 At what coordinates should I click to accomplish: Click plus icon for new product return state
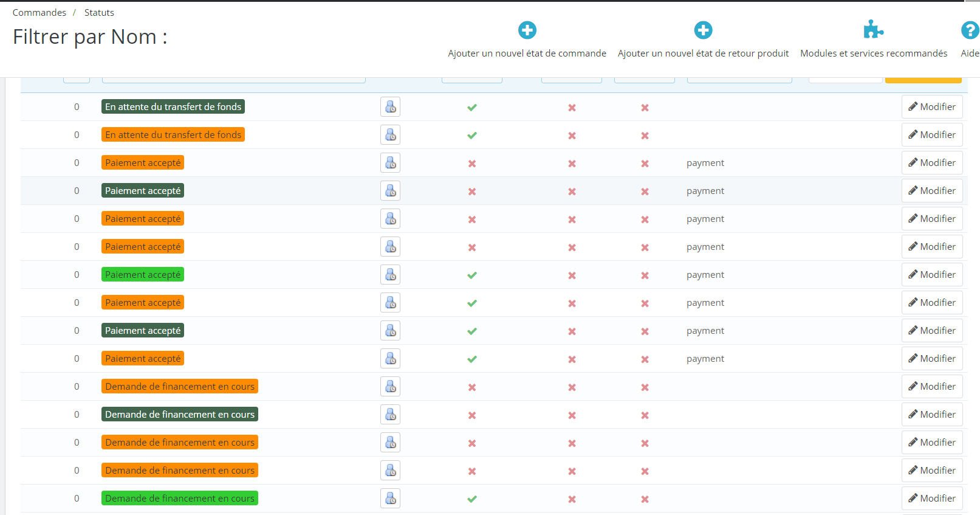[x=703, y=30]
